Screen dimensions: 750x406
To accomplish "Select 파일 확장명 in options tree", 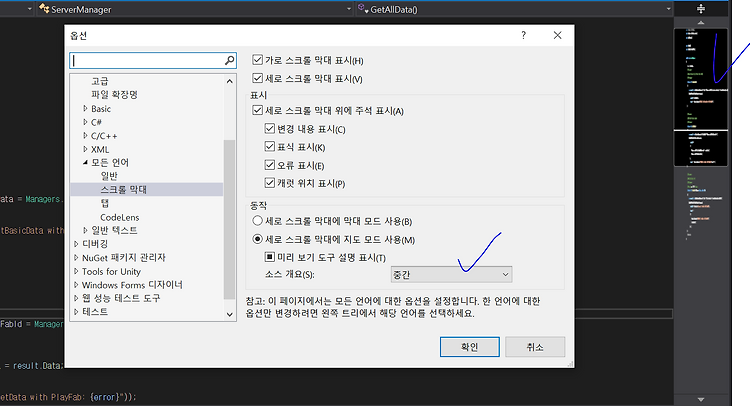I will [114, 95].
